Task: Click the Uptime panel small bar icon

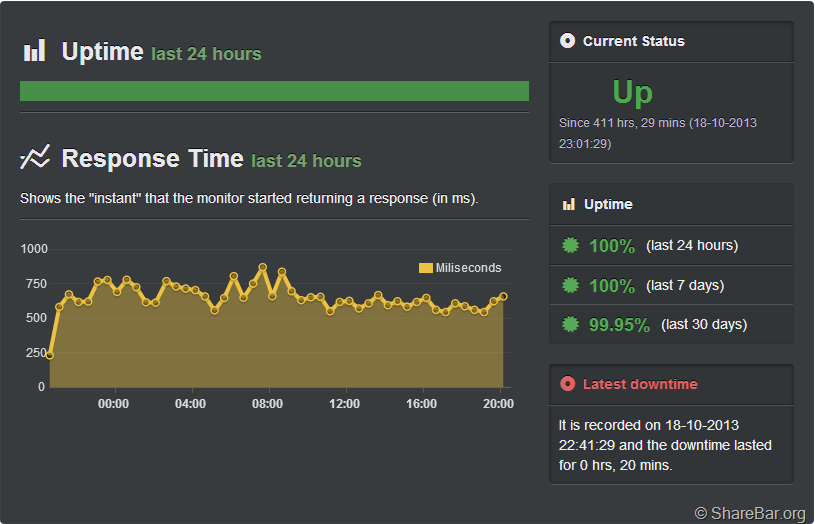Action: click(568, 204)
